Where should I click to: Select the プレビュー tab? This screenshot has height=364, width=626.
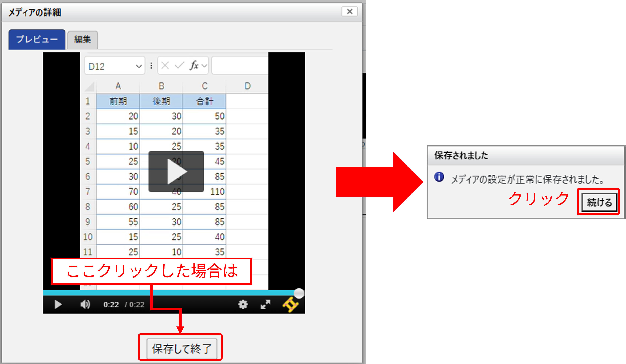pyautogui.click(x=37, y=40)
